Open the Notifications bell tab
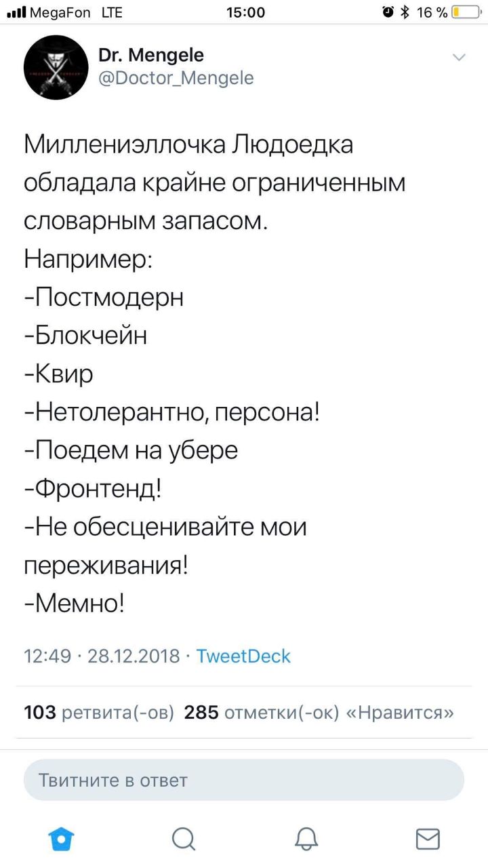Screen dimensions: 488x868 tap(306, 838)
